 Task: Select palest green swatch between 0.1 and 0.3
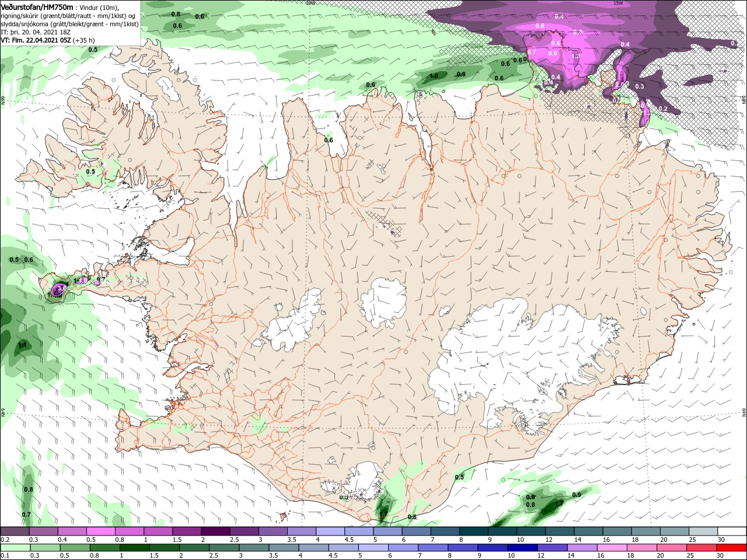(x=15, y=548)
